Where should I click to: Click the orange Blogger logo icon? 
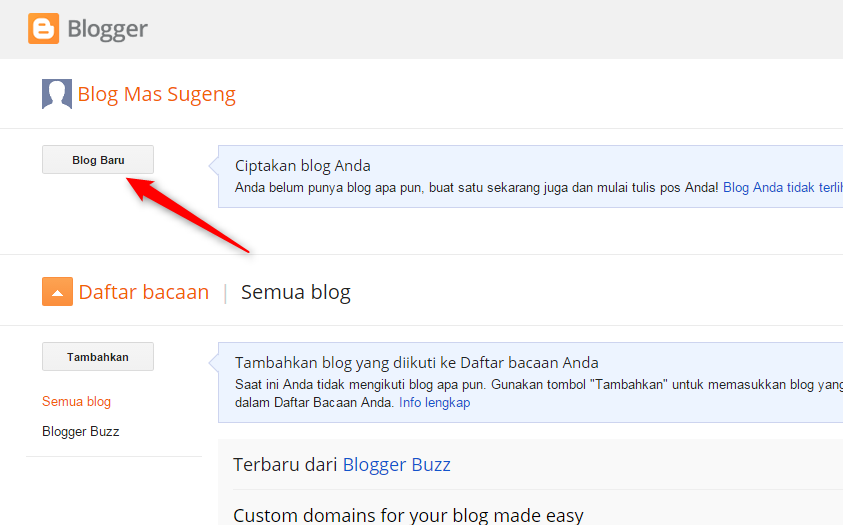pyautogui.click(x=44, y=28)
